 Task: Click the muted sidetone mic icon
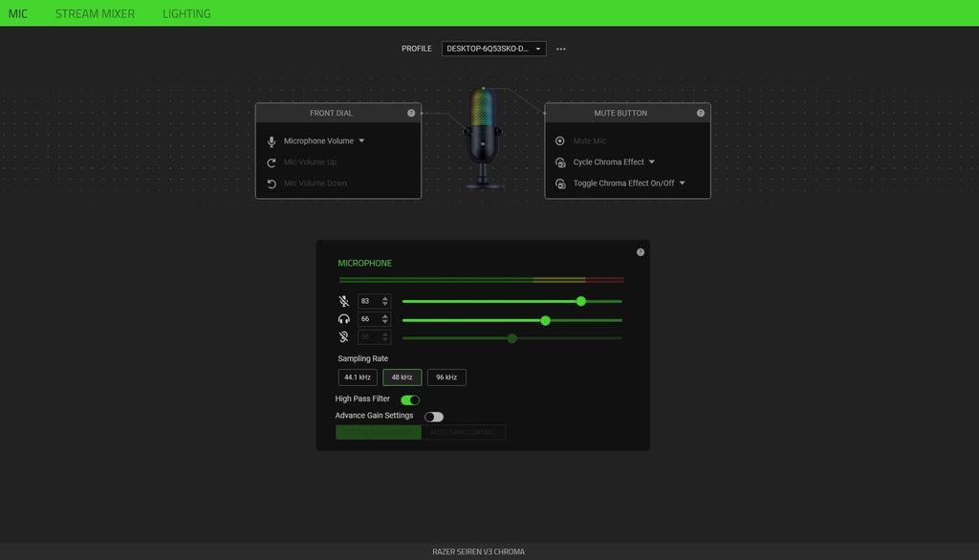342,336
